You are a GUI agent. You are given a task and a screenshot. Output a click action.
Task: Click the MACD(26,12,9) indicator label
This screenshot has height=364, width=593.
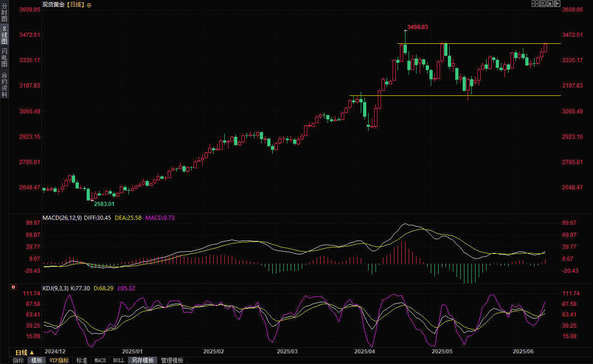62,217
